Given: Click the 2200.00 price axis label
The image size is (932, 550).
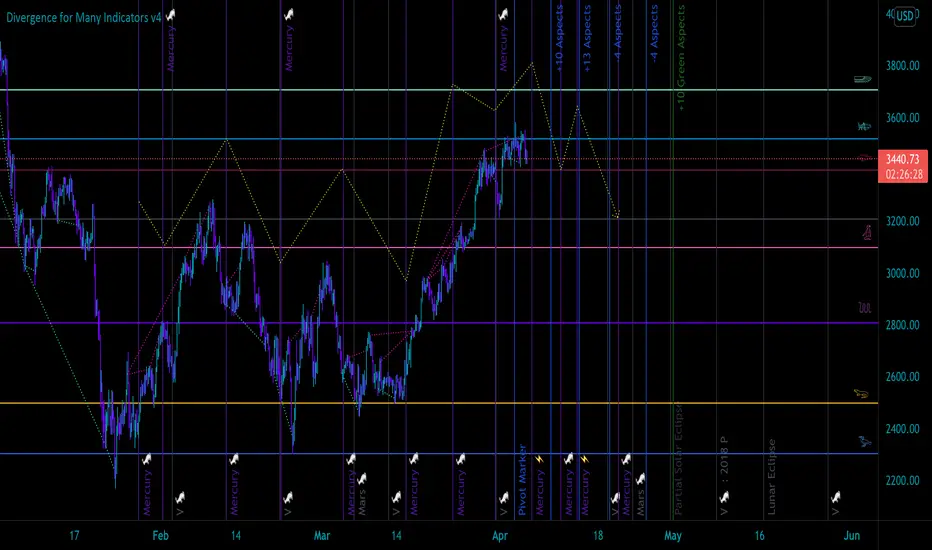Looking at the screenshot, I should click(x=902, y=480).
